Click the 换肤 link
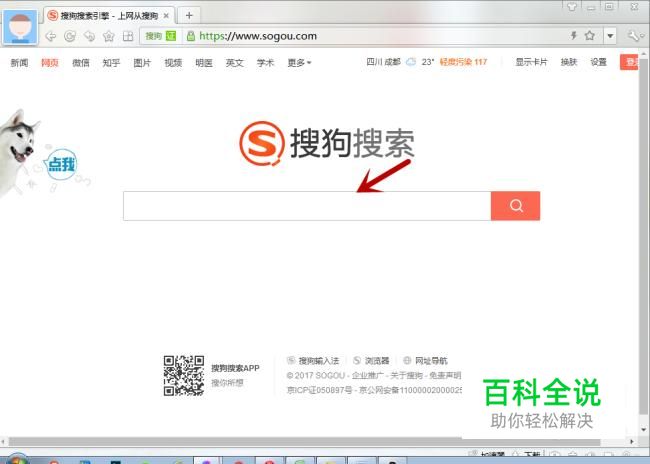Screen dimensions: 650x464 (x=569, y=62)
